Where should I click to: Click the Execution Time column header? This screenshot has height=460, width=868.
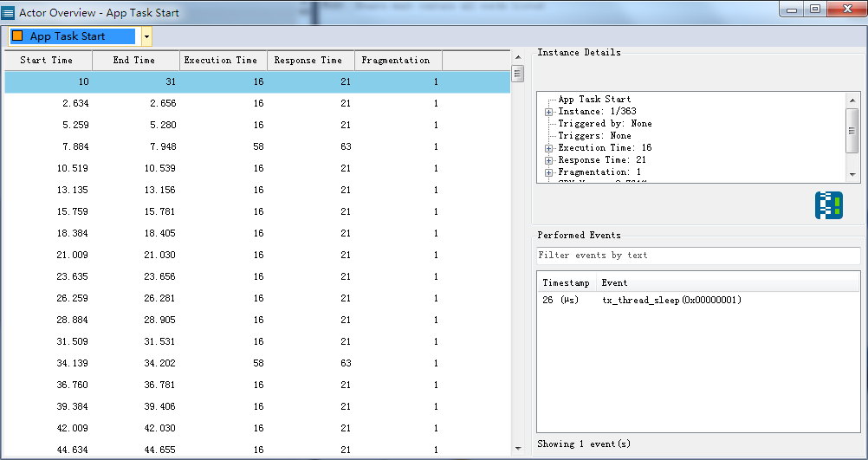coord(223,61)
